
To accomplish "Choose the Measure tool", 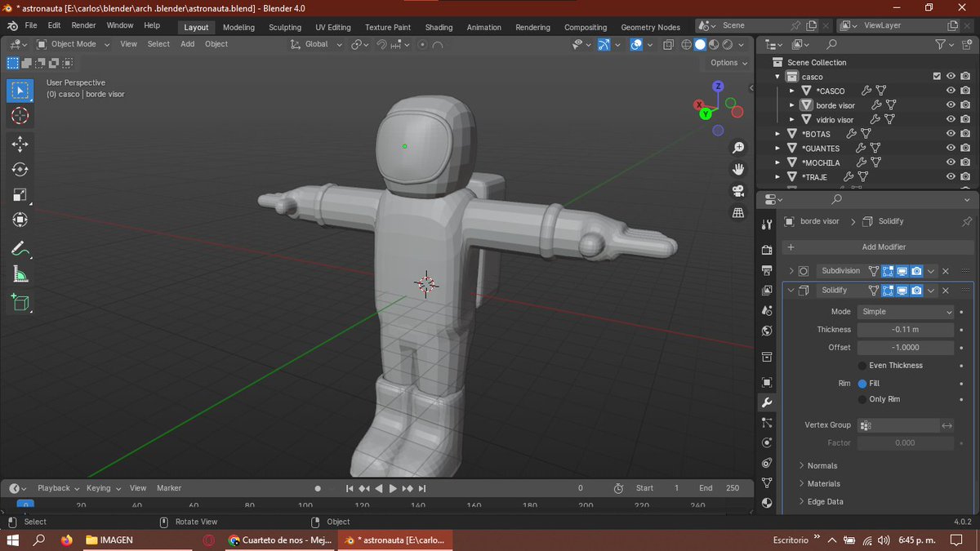I will tap(20, 275).
